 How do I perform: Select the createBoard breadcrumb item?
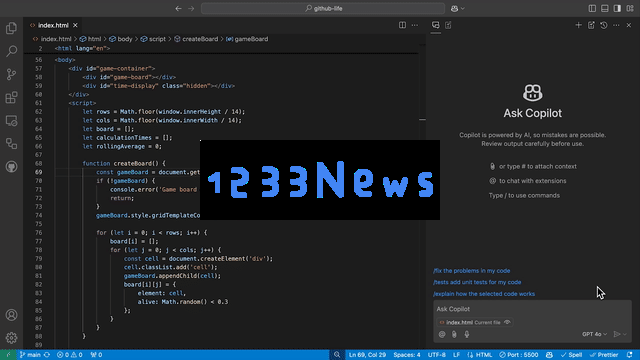click(196, 39)
